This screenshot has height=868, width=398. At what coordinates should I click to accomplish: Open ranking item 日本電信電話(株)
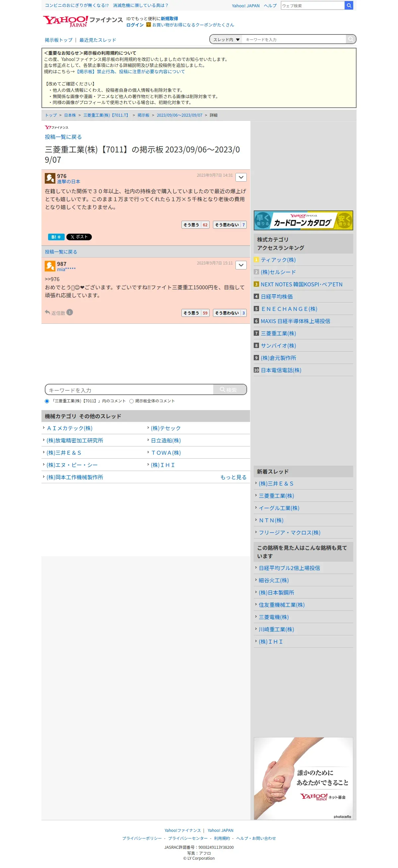pyautogui.click(x=281, y=370)
